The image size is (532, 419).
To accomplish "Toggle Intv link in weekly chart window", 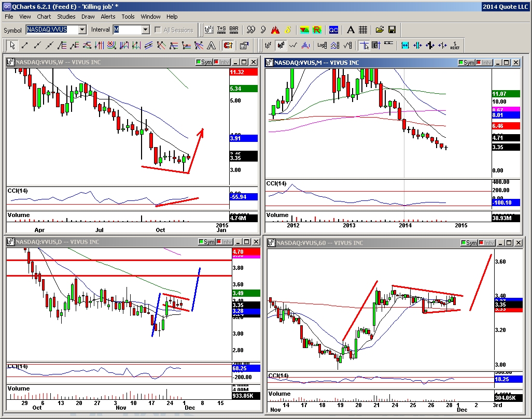I will pos(222,62).
